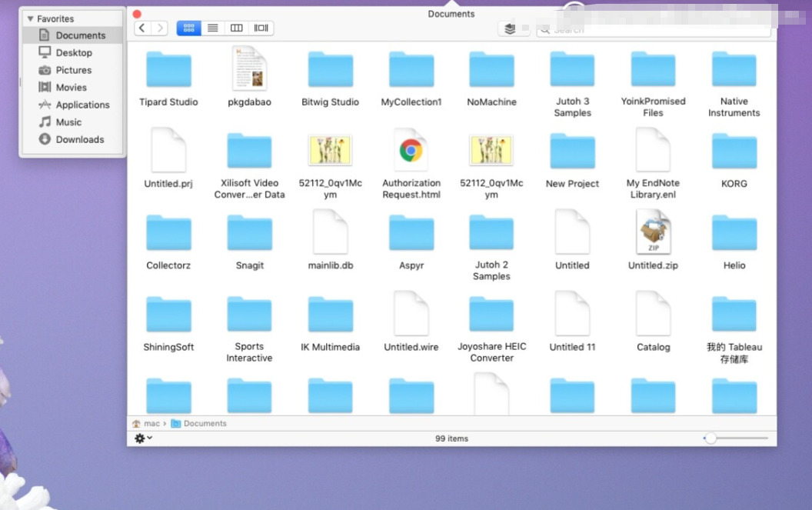Switch to icon view mode
This screenshot has height=510, width=812.
pyautogui.click(x=188, y=28)
